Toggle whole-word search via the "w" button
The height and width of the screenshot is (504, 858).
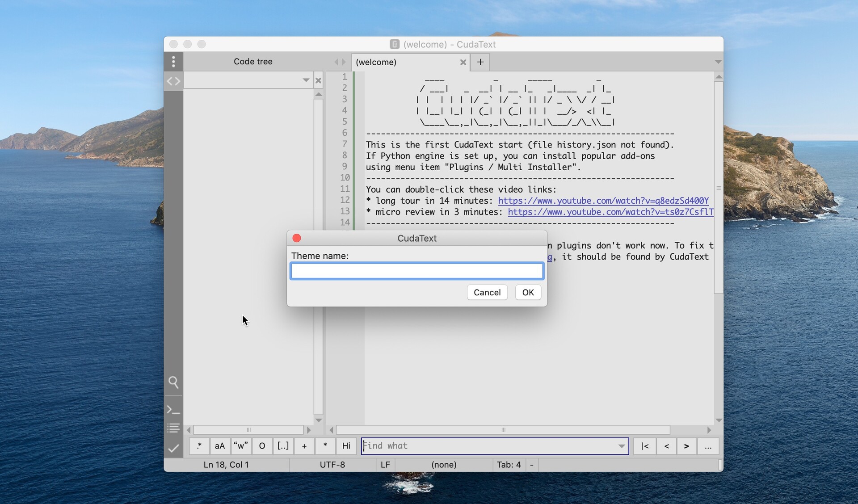click(241, 446)
